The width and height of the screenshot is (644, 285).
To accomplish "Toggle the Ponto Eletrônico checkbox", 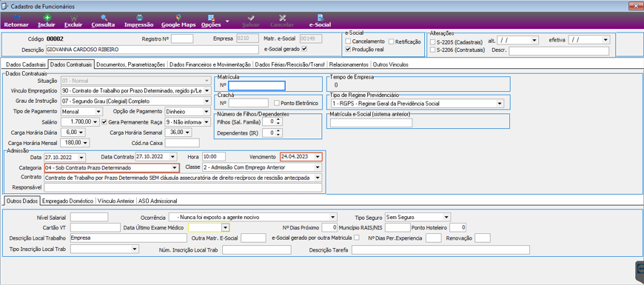I will (x=277, y=103).
